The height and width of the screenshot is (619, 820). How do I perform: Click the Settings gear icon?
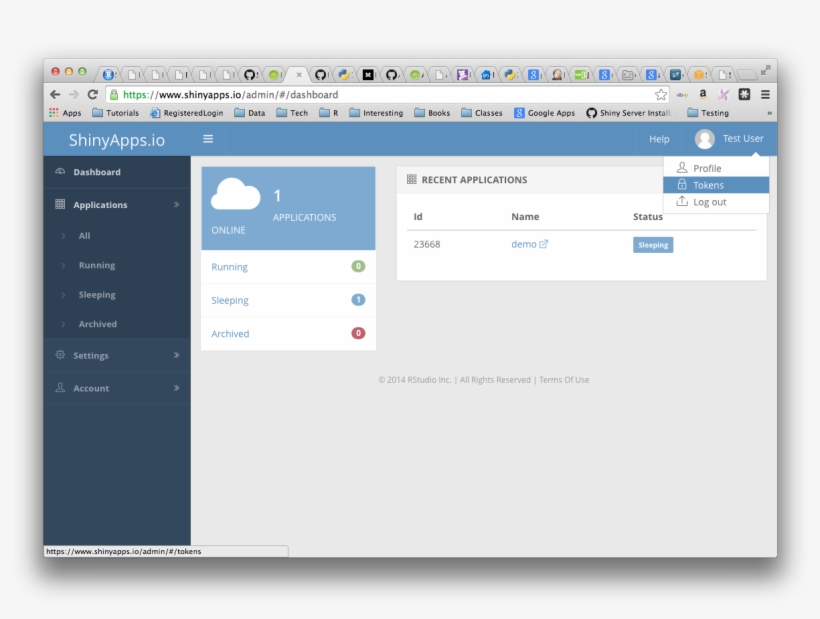click(58, 355)
